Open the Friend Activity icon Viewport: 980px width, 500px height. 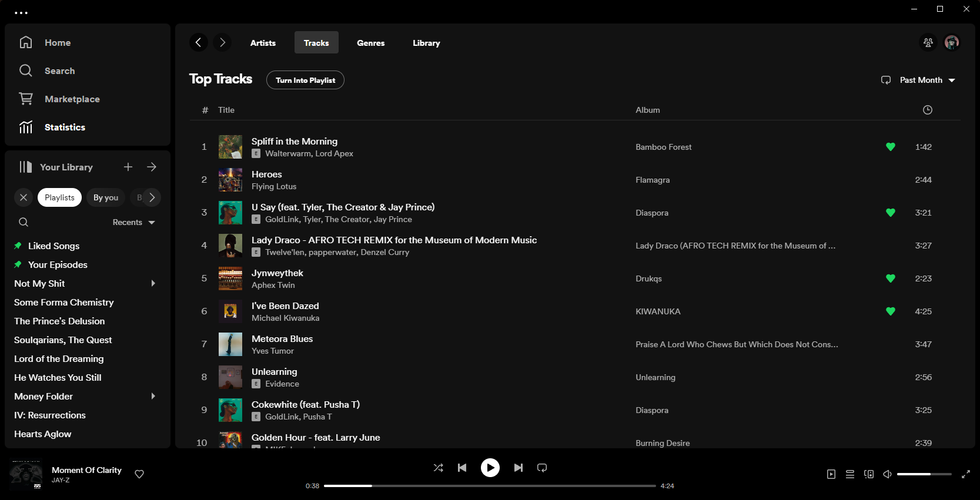tap(928, 42)
